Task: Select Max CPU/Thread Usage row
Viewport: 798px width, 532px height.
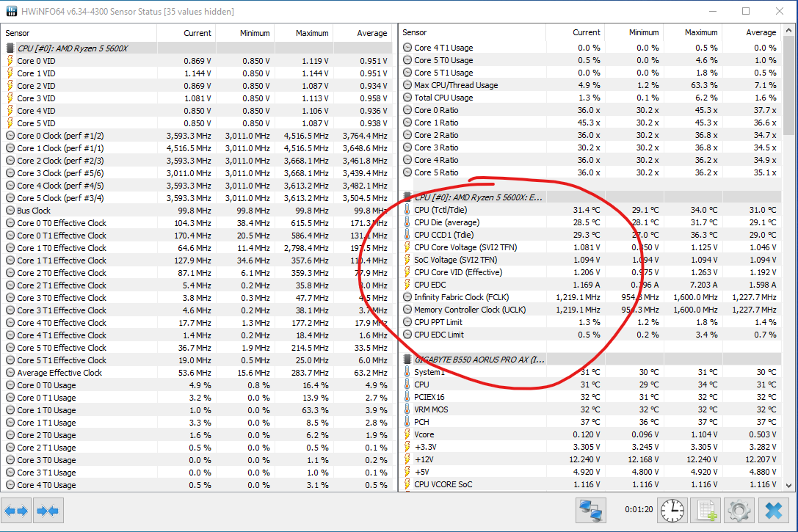Action: (590, 85)
